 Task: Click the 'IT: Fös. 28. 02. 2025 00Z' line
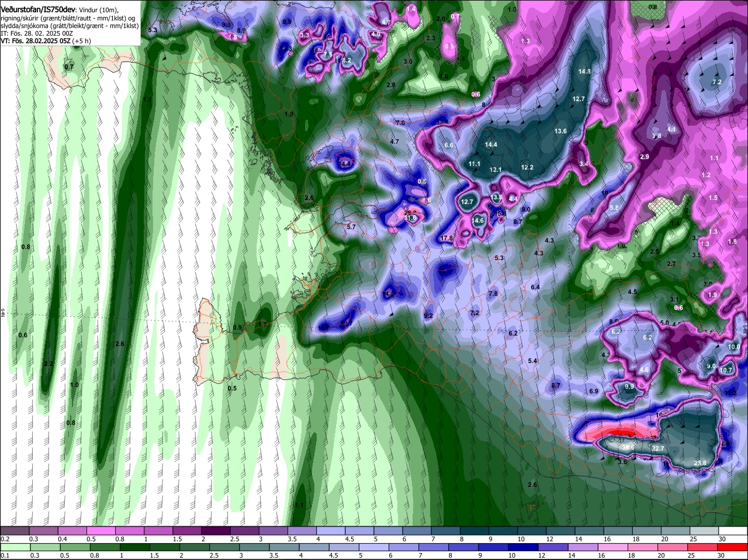click(x=36, y=33)
